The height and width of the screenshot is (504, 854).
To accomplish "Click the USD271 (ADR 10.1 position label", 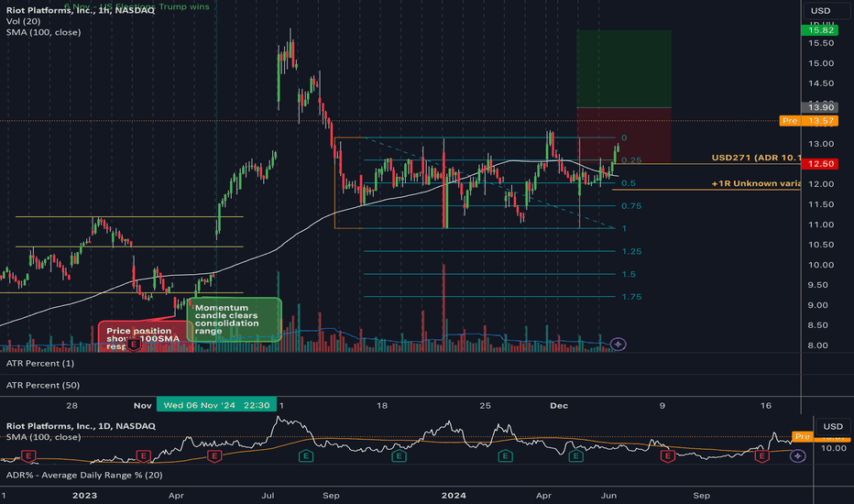I will pos(756,158).
